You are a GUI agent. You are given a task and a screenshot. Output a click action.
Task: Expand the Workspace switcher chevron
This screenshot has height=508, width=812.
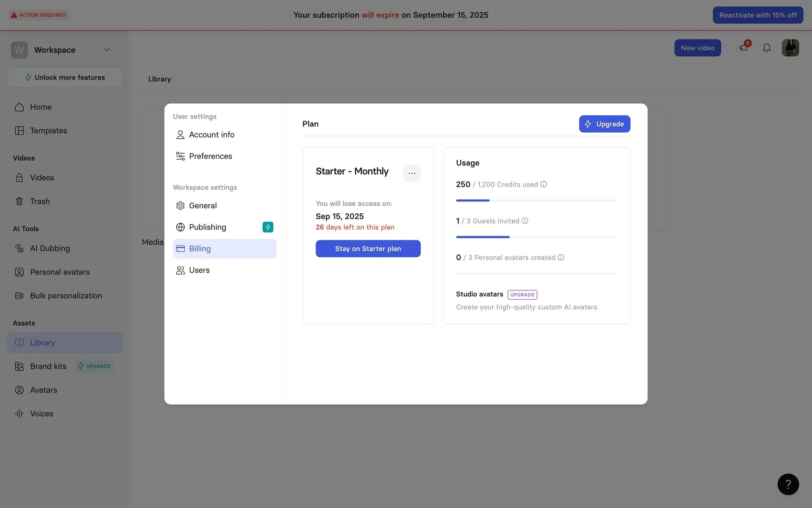(107, 50)
